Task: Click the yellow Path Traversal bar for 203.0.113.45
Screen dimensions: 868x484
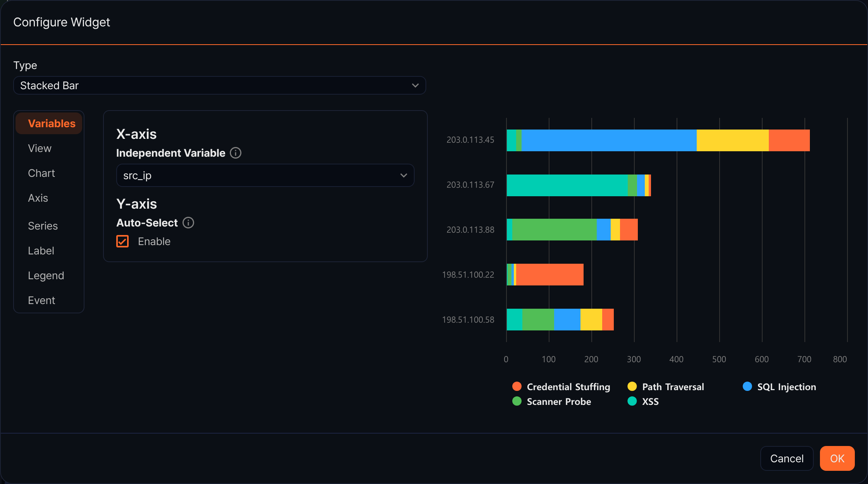Action: tap(732, 140)
